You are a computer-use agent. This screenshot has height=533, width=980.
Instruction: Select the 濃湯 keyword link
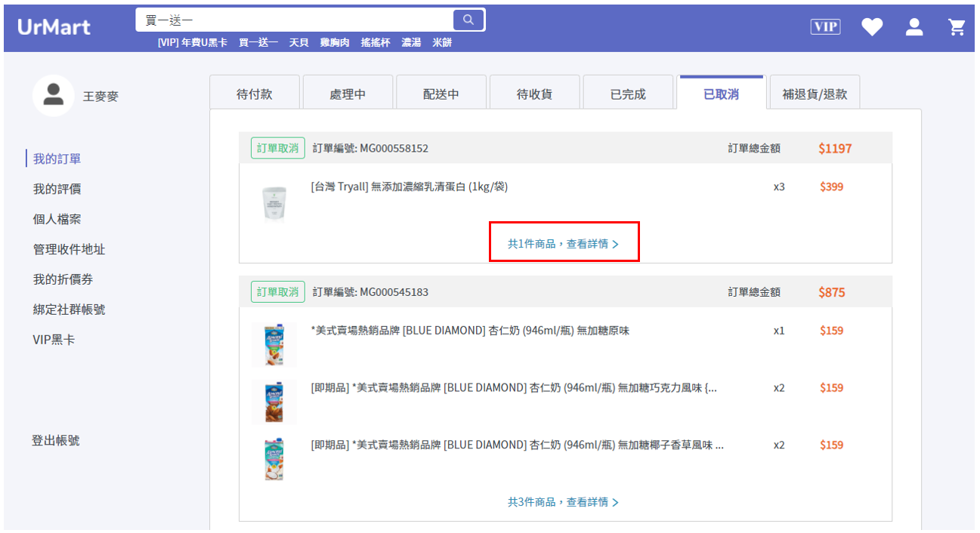point(411,43)
